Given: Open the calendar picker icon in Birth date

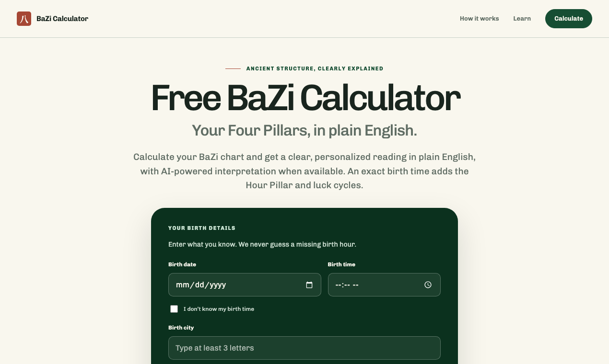Looking at the screenshot, I should pyautogui.click(x=309, y=285).
